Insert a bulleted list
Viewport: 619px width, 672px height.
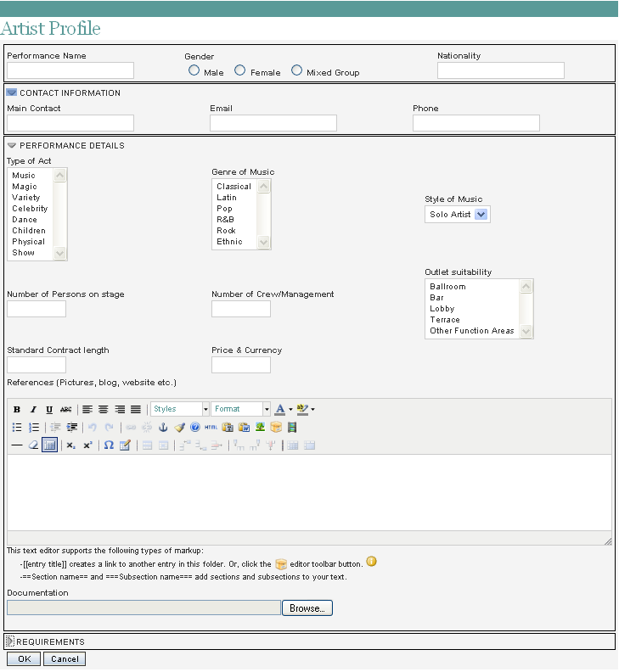(17, 428)
